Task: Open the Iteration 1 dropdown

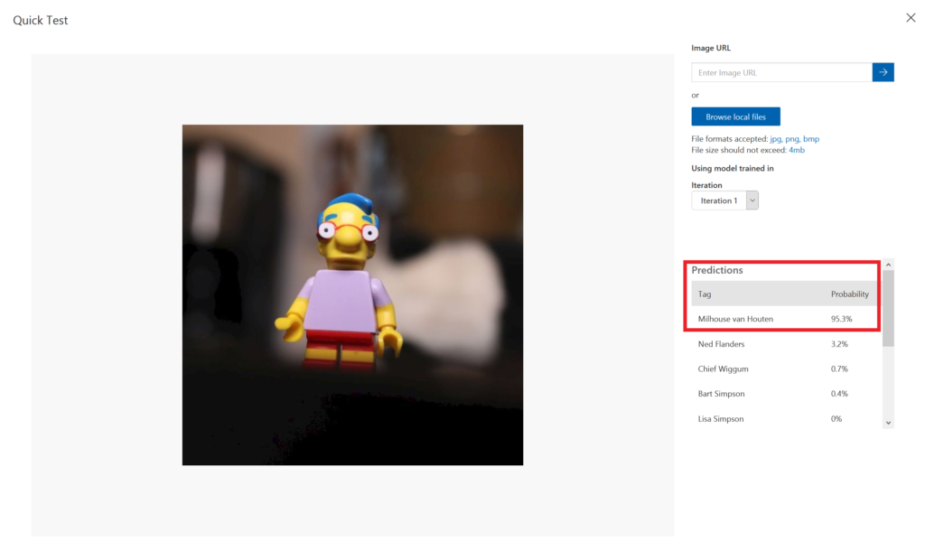Action: [724, 201]
